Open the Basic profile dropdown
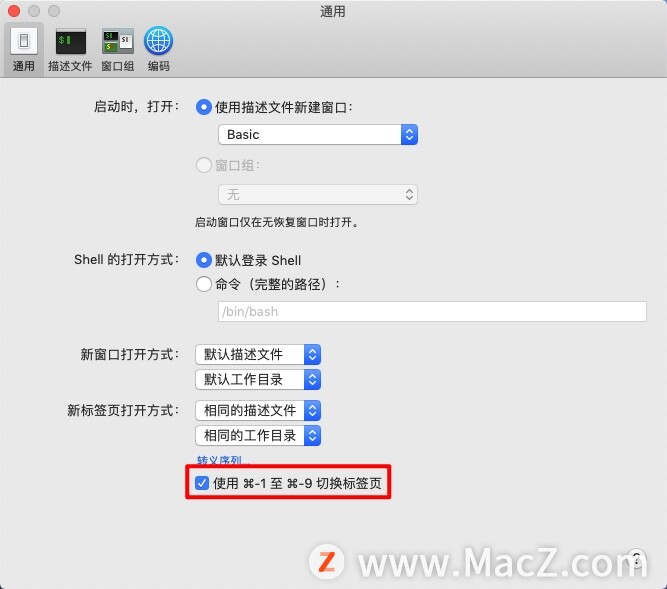The image size is (667, 589). pos(318,134)
